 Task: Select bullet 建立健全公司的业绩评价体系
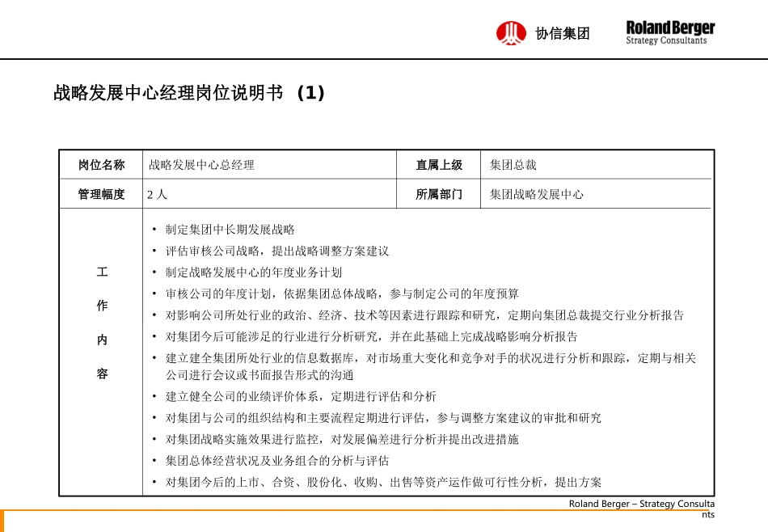point(301,396)
